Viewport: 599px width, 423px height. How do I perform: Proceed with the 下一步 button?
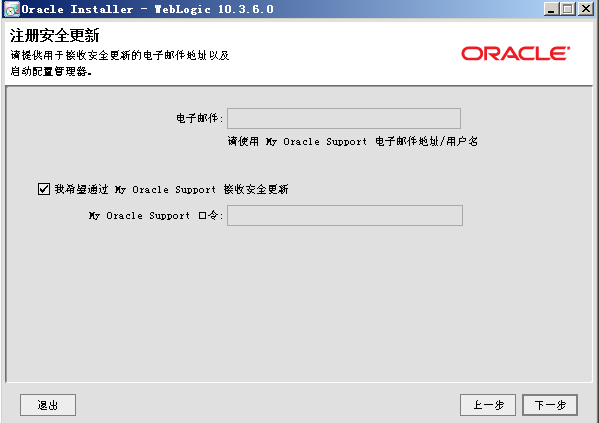[550, 405]
